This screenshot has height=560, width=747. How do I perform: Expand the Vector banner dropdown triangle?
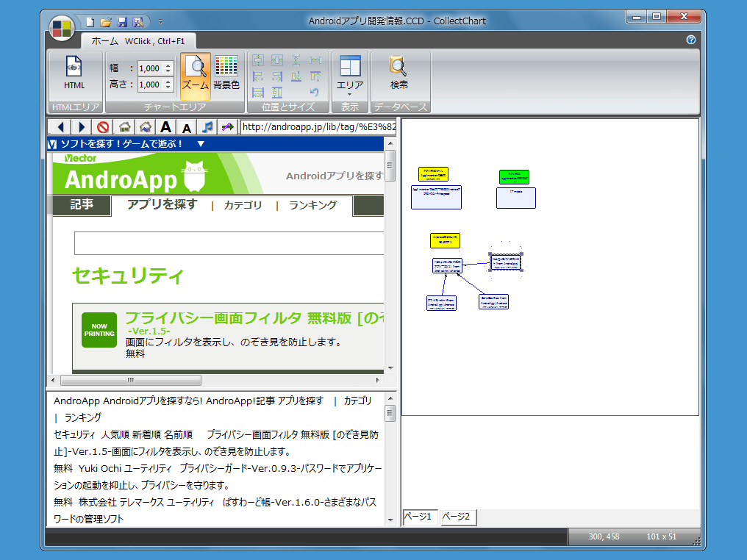[201, 144]
